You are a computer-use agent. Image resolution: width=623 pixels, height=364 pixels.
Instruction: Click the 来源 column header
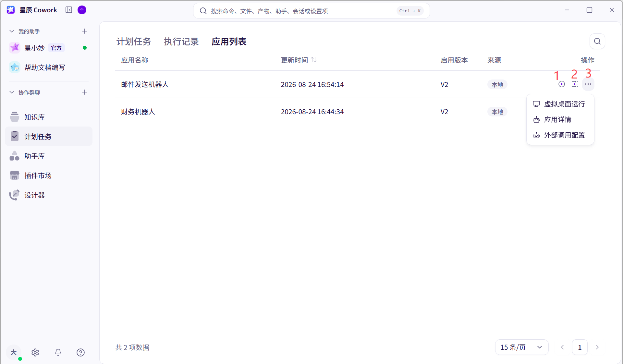pos(494,60)
